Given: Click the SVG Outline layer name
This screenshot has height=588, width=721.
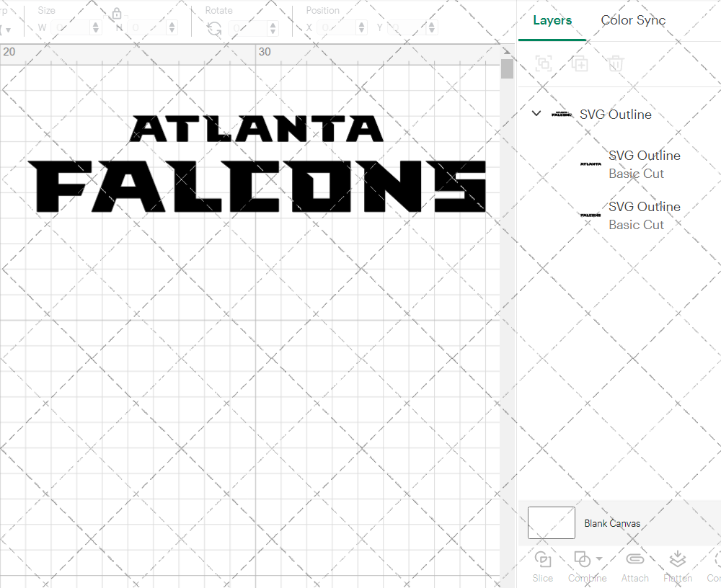Looking at the screenshot, I should click(x=615, y=114).
